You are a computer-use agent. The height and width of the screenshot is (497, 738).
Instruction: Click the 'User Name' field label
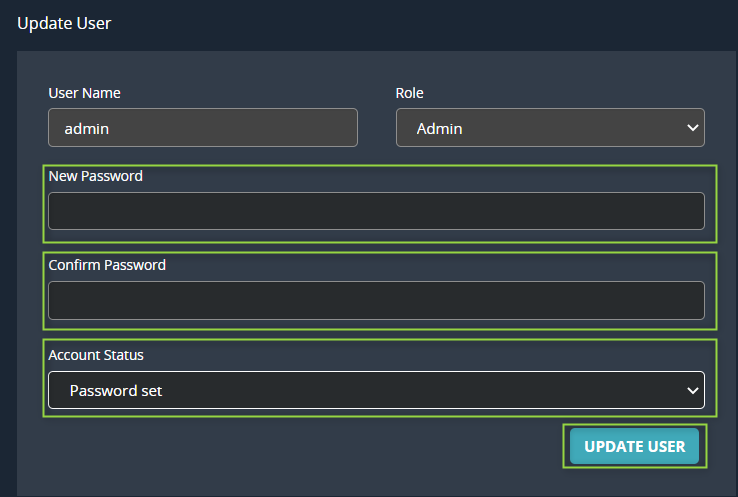84,93
